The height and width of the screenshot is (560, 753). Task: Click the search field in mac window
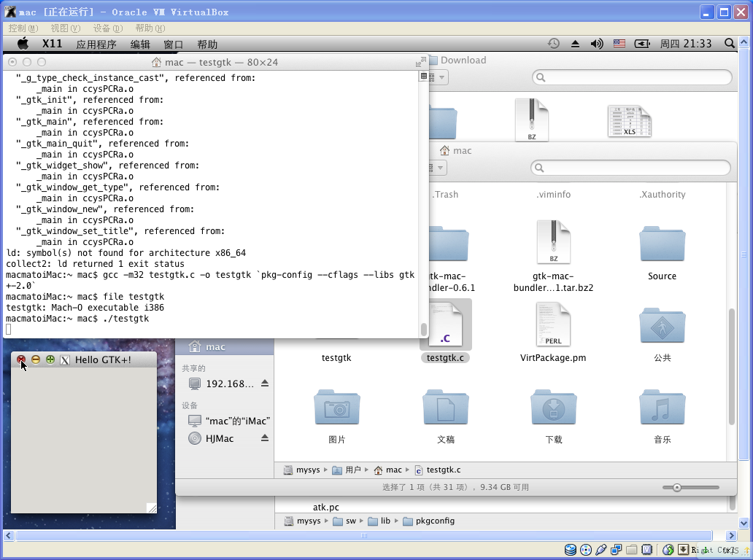(x=630, y=168)
